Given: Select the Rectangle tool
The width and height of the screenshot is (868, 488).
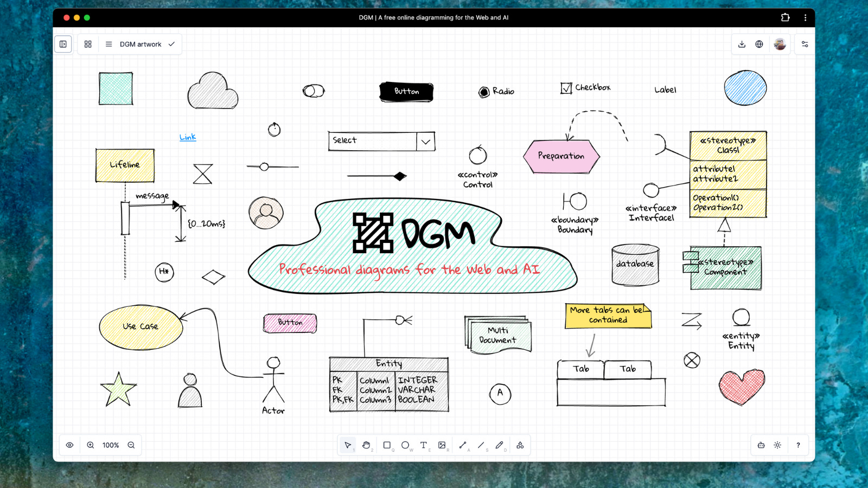Looking at the screenshot, I should (386, 445).
